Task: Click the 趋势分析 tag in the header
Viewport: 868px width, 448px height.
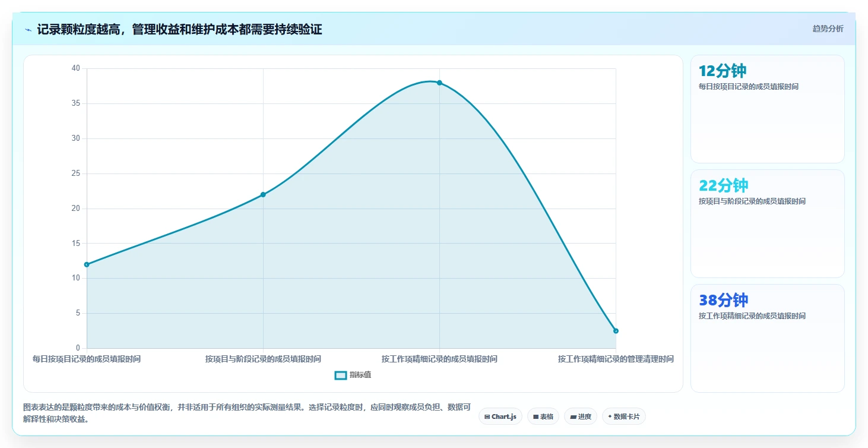Action: [x=828, y=29]
